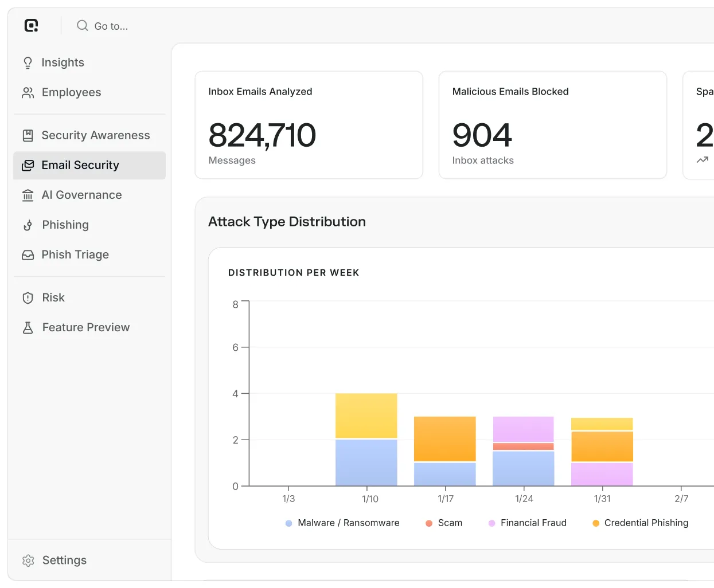Click the Malicious Emails Blocked card
The width and height of the screenshot is (714, 588).
pyautogui.click(x=553, y=125)
